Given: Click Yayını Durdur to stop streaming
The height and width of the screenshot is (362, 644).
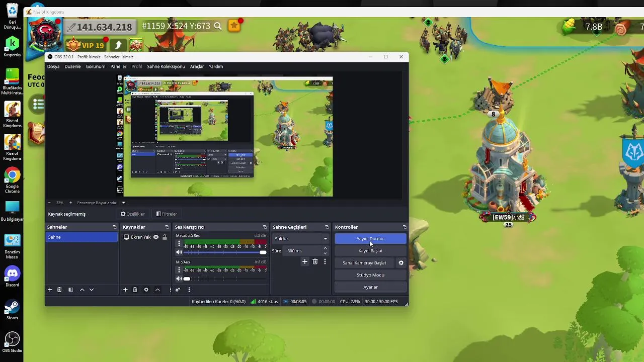Looking at the screenshot, I should click(x=370, y=239).
